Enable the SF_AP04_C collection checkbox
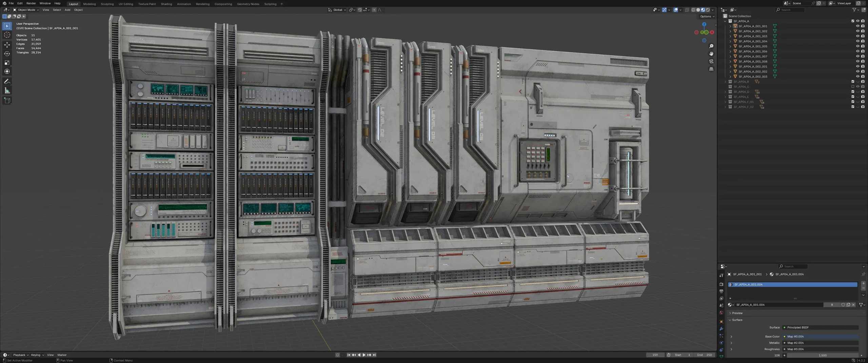The height and width of the screenshot is (363, 868). point(853,87)
